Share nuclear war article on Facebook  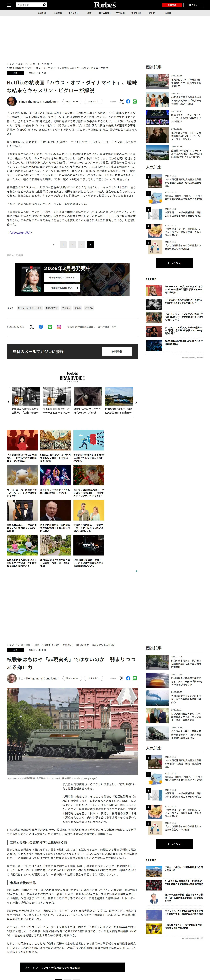tap(128, 678)
